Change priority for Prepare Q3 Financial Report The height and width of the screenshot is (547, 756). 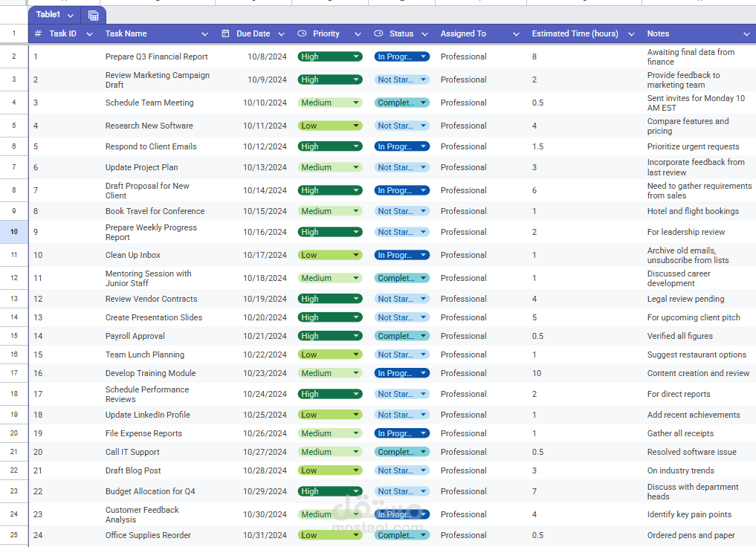[330, 56]
